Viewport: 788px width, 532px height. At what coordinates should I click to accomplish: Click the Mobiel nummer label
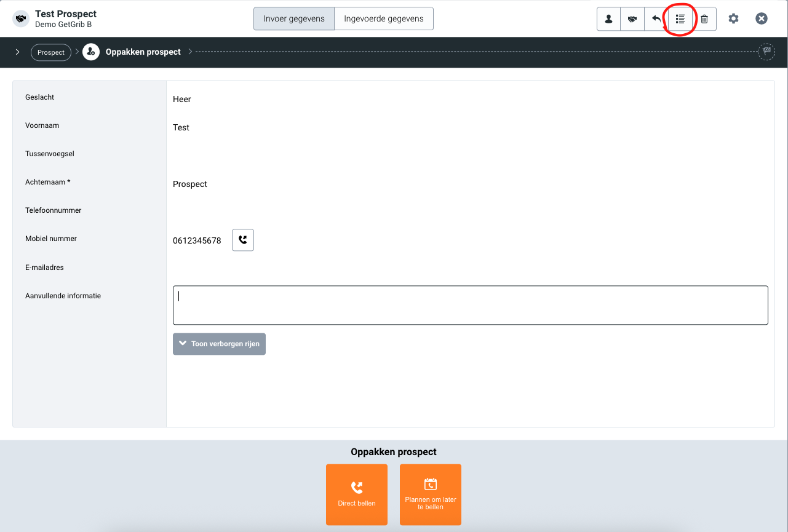coord(51,239)
